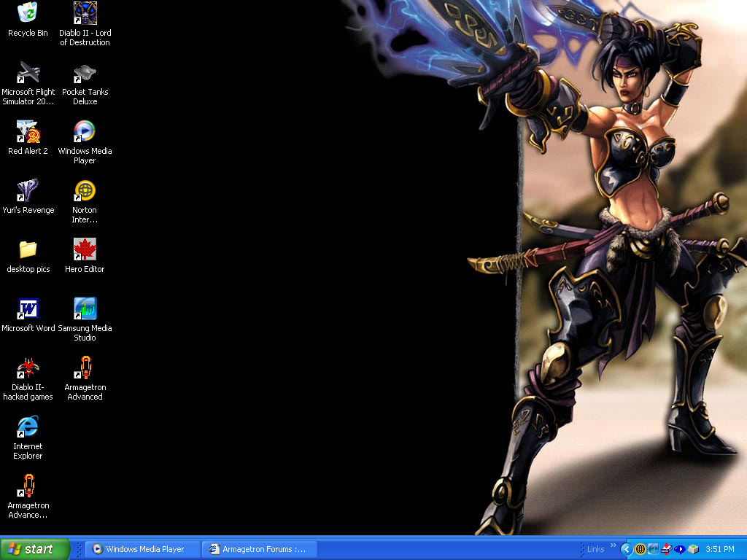Viewport: 747px width, 560px height.
Task: Click the Hero Editor maple leaf icon
Action: [85, 249]
